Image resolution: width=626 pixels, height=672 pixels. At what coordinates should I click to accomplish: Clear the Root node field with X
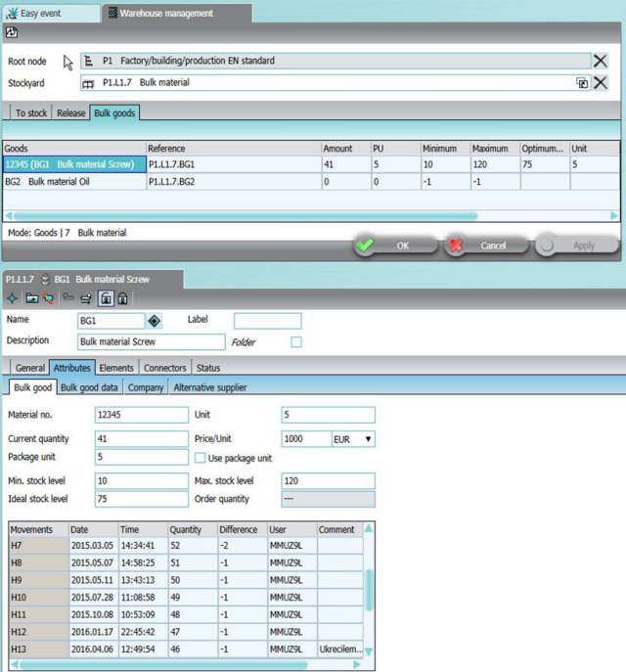click(x=600, y=61)
